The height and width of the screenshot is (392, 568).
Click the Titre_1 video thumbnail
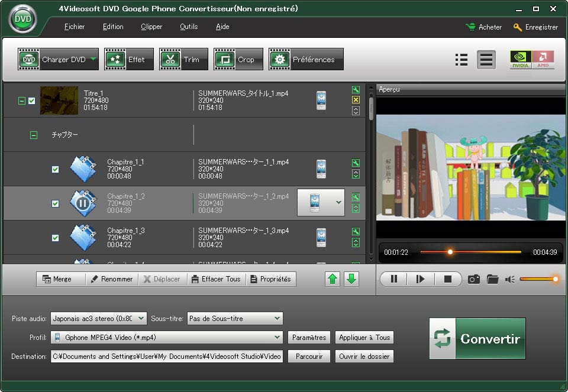59,101
